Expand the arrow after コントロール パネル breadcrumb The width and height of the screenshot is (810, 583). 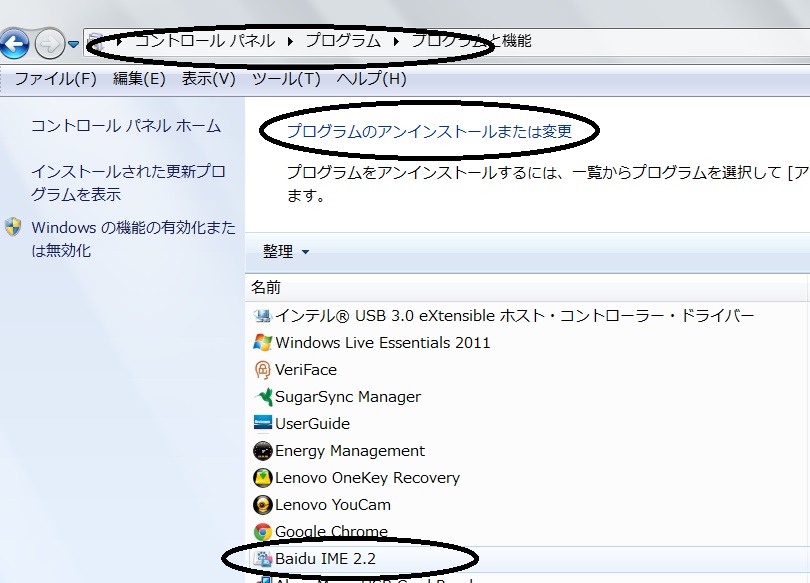coord(290,41)
